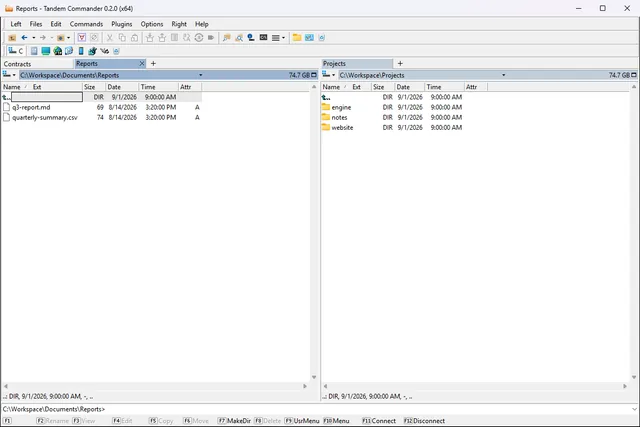Click the left panel C:\Workspace\Documents\Reports path
This screenshot has width=640, height=427.
pyautogui.click(x=70, y=76)
